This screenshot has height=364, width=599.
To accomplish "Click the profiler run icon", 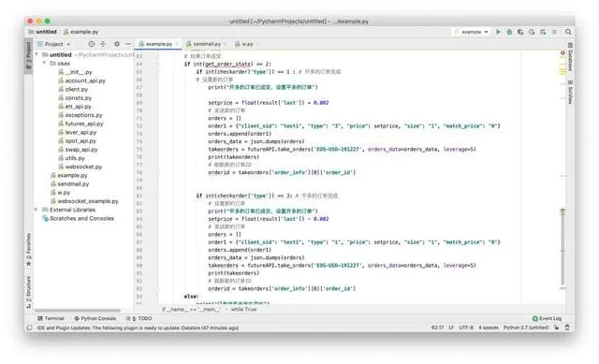I will 532,32.
